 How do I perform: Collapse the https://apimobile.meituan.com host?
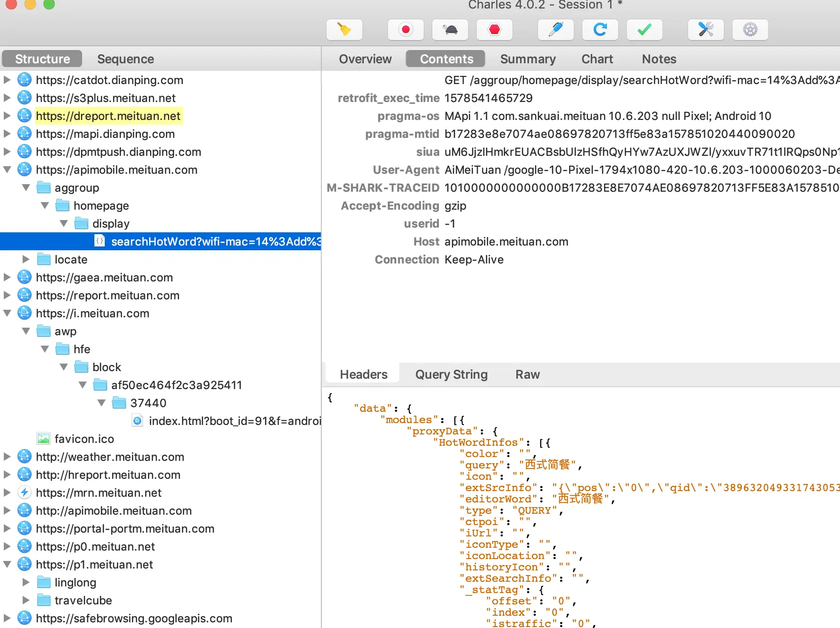coord(7,170)
